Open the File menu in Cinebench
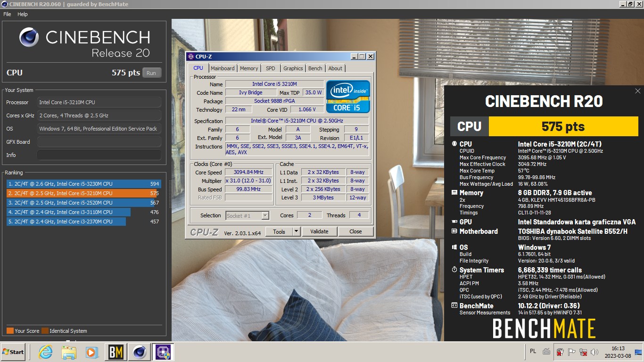The image size is (644, 362). pos(7,14)
